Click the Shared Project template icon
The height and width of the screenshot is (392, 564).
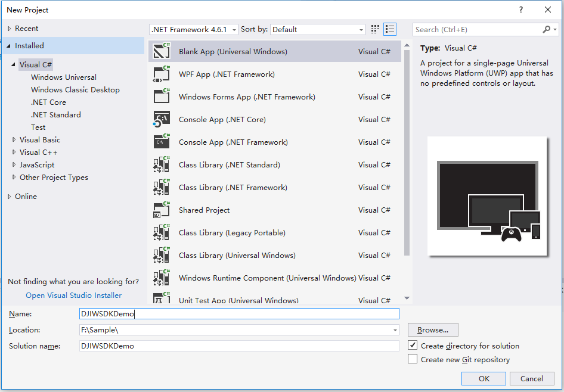(x=162, y=210)
